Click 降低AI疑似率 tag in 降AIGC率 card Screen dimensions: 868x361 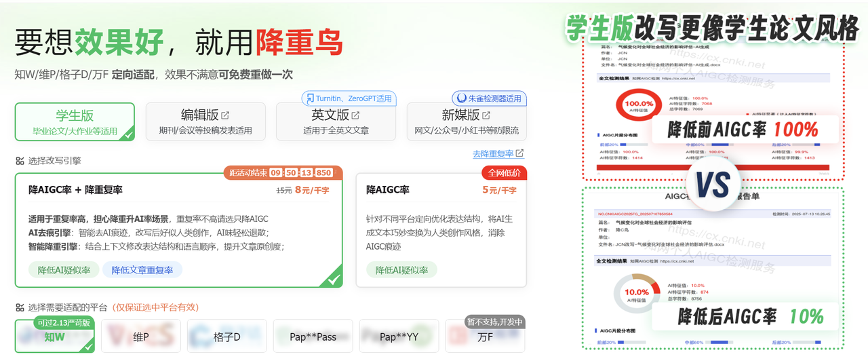(401, 269)
